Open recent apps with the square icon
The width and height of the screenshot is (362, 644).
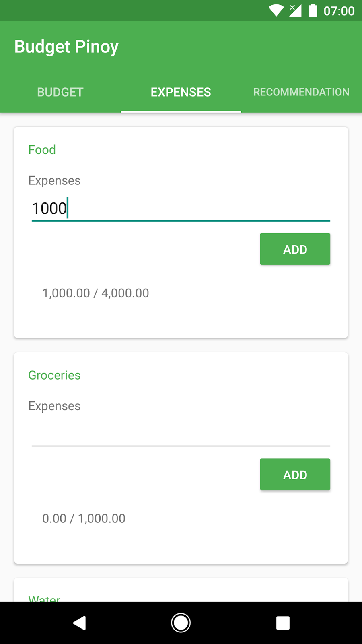point(283,623)
